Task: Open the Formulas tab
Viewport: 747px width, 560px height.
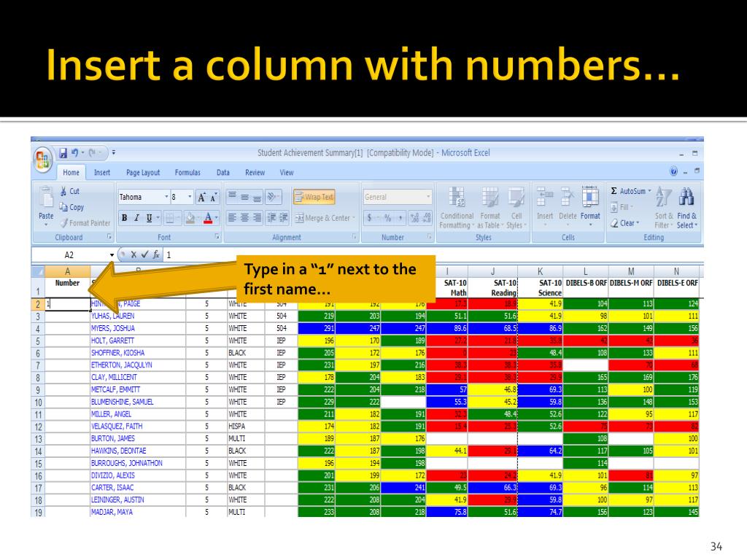Action: coord(187,172)
